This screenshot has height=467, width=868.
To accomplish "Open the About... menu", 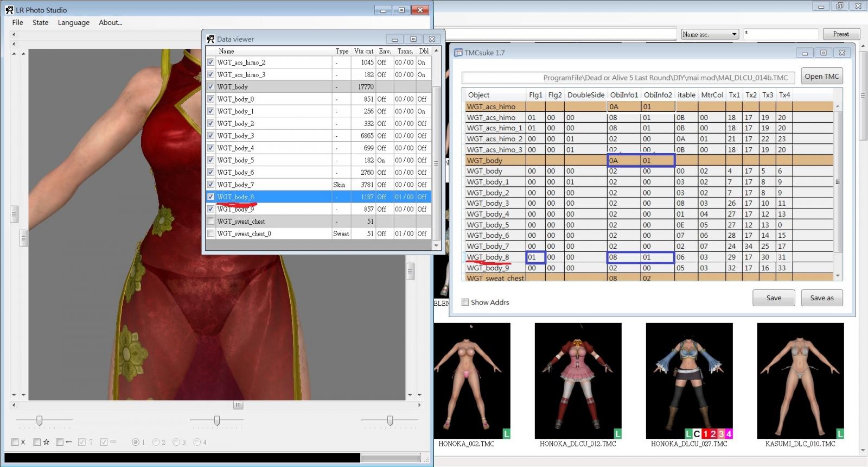I will (110, 22).
